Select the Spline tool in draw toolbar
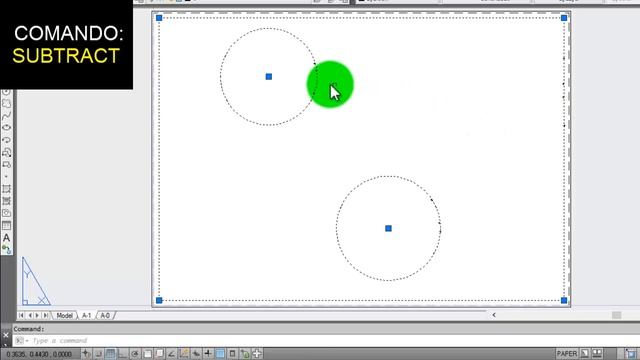 point(7,116)
